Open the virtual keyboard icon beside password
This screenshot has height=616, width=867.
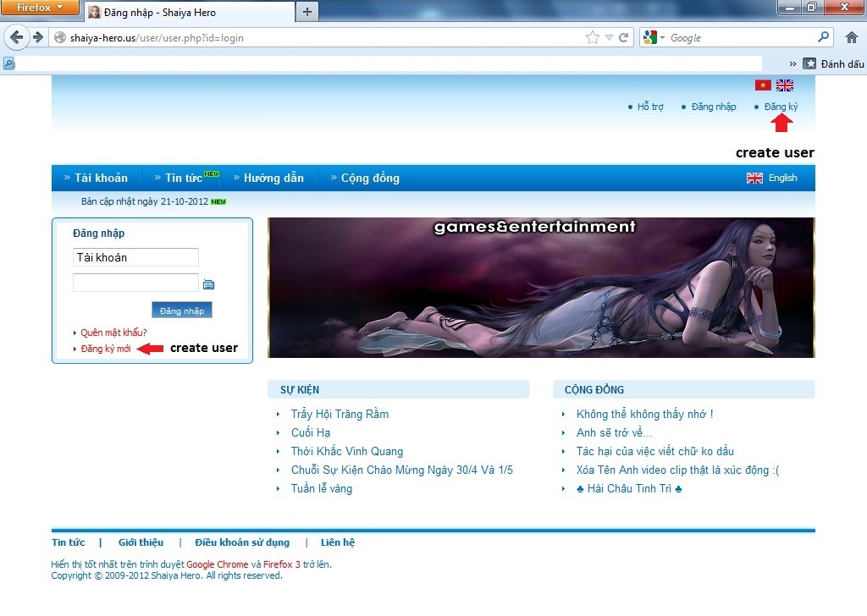point(208,285)
